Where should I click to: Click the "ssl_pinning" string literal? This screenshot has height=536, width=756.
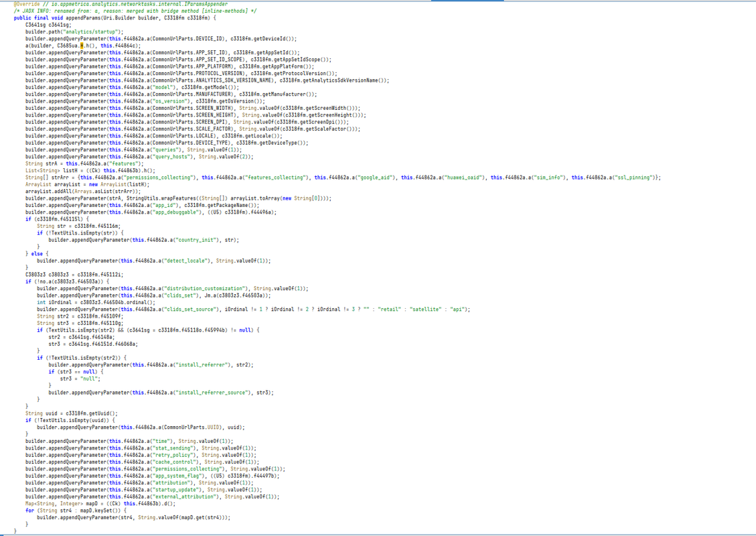(x=635, y=178)
